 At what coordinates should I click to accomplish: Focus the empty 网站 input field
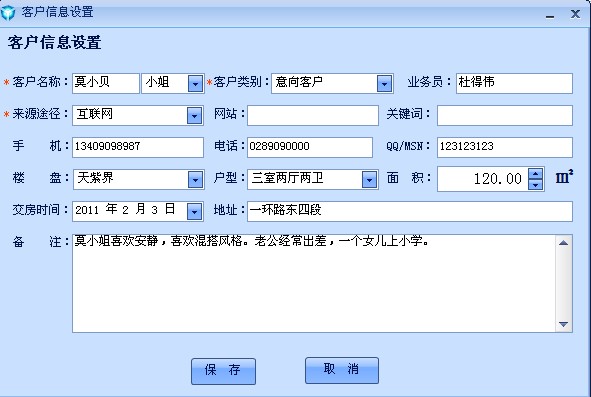tap(313, 115)
